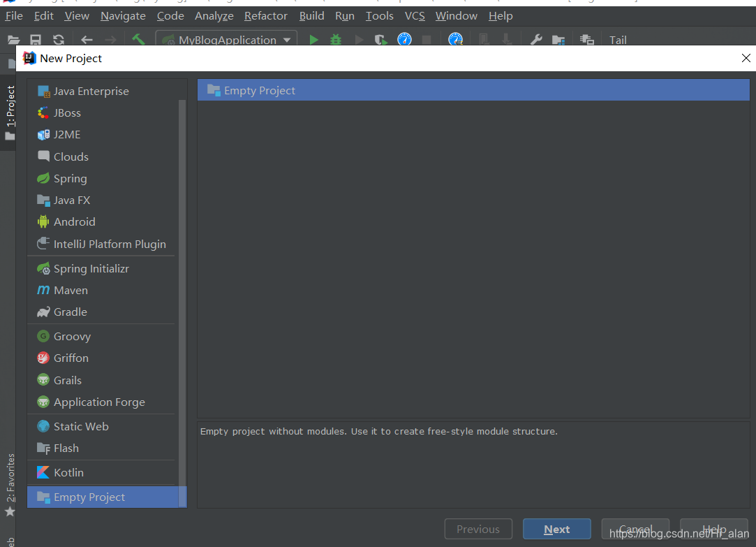Select Java Enterprise project type
756x547 pixels.
(x=101, y=91)
